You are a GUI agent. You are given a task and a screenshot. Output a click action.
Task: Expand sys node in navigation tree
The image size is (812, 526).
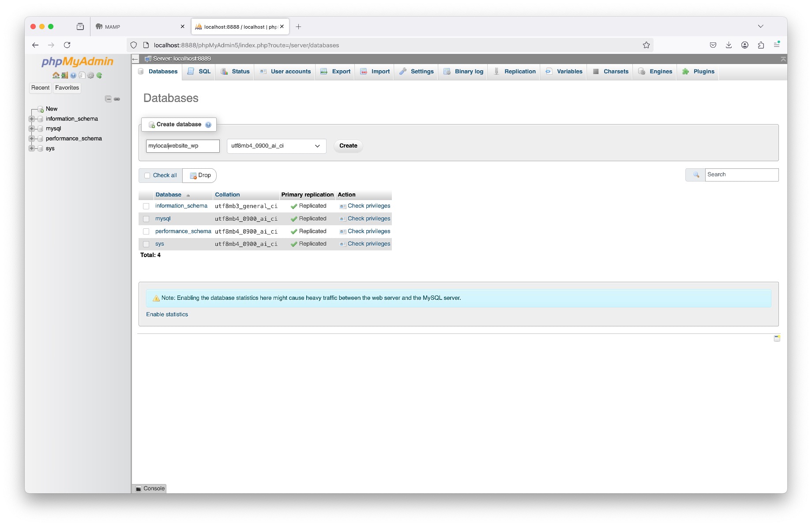31,148
